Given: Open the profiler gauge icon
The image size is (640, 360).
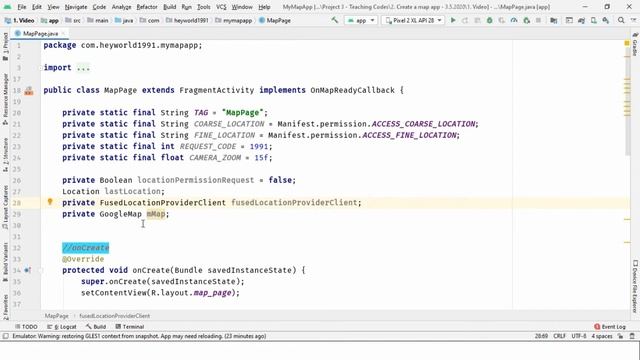Looking at the screenshot, I should click(514, 20).
